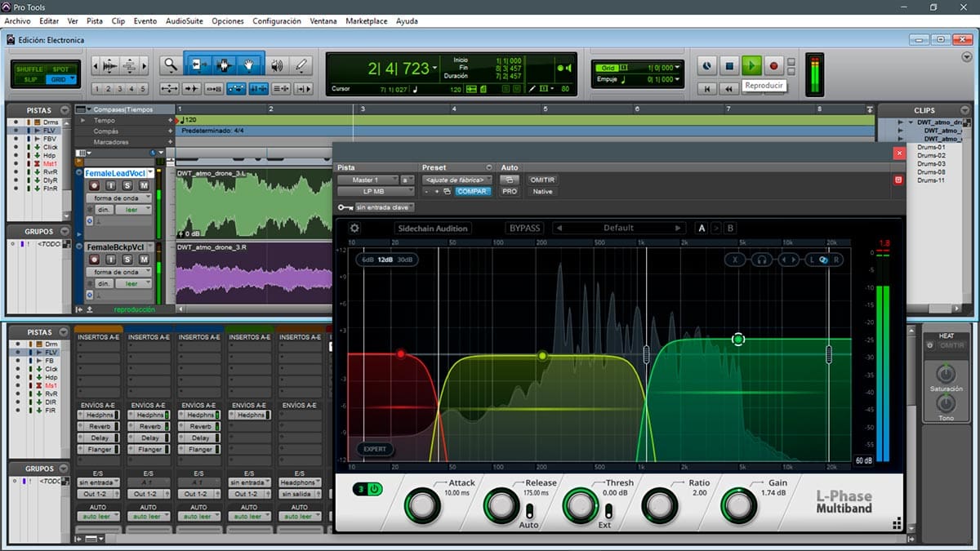The image size is (980, 551).
Task: Open Master 1 track selector dropdown
Action: coord(367,180)
